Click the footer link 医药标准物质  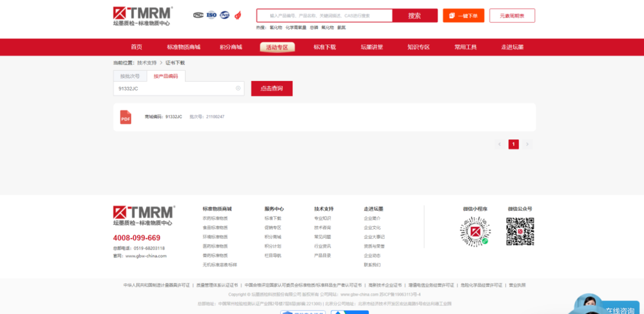tap(215, 246)
